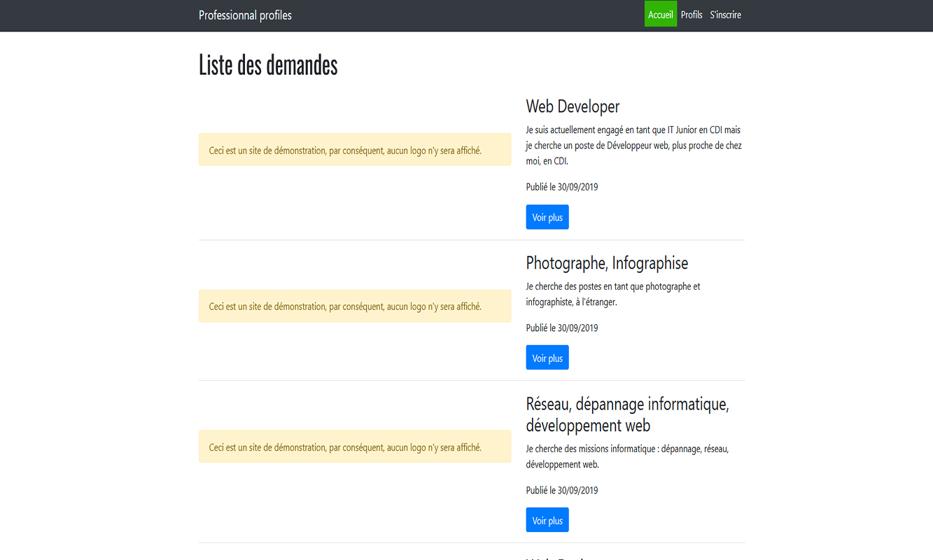
Task: Click the first demonstration notice banner
Action: 355,149
